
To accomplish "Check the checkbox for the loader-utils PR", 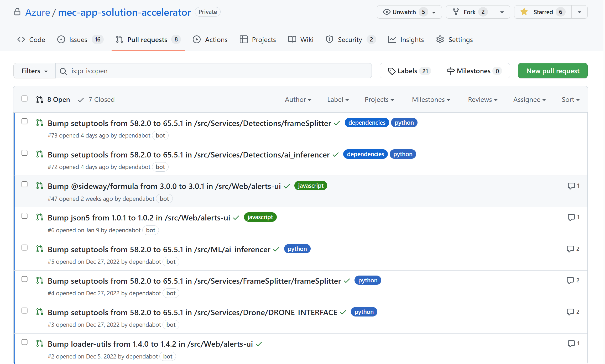I will (x=24, y=342).
